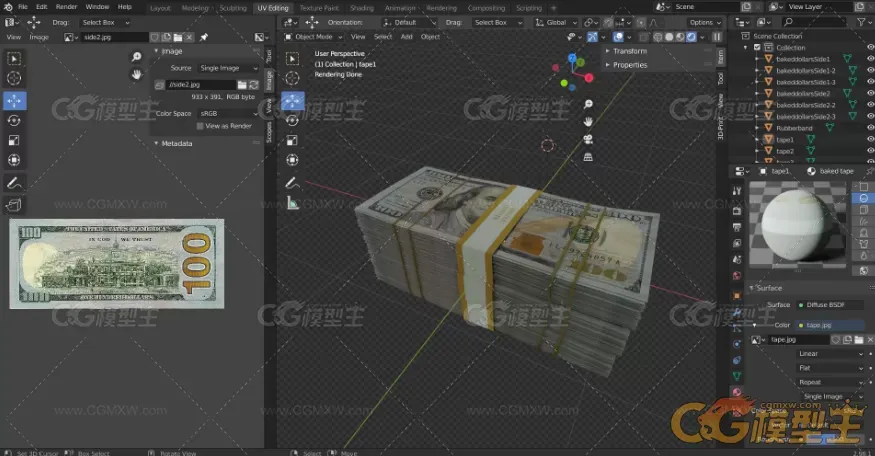The width and height of the screenshot is (875, 456).
Task: Toggle X-ray mode in the viewport header
Action: (x=645, y=37)
